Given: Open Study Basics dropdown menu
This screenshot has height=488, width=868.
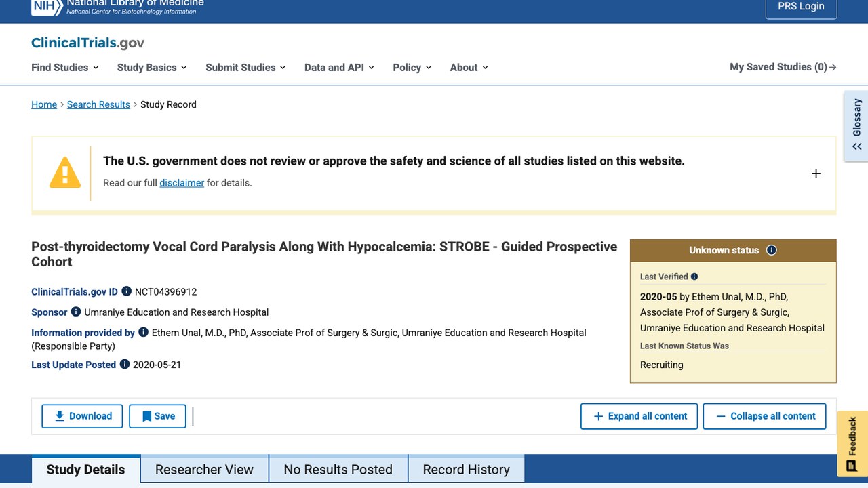Looking at the screenshot, I should point(152,67).
